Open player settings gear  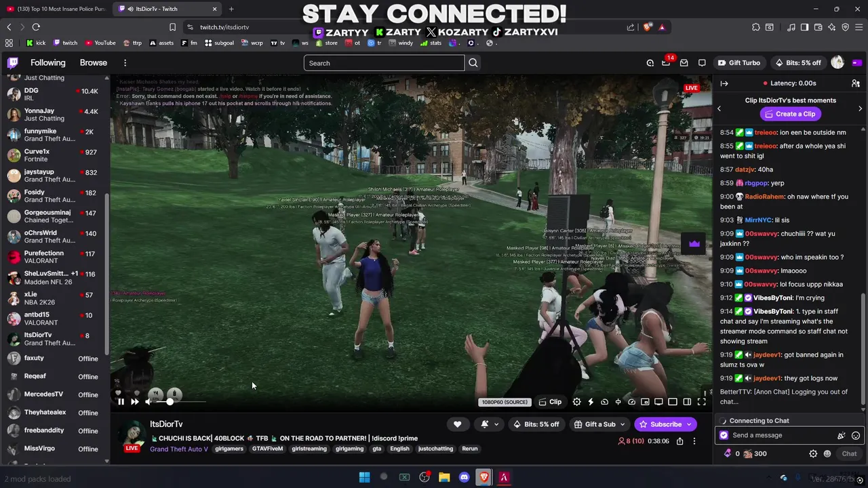pos(576,402)
